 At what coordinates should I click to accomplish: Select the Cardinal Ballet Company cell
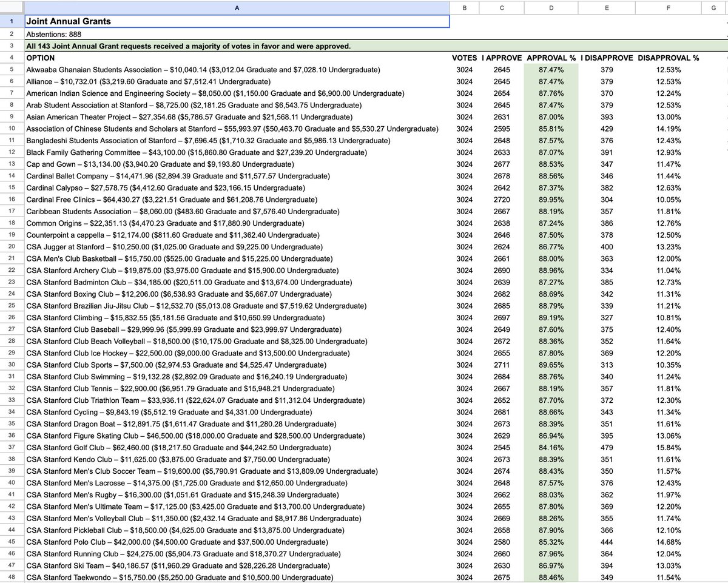pyautogui.click(x=237, y=176)
